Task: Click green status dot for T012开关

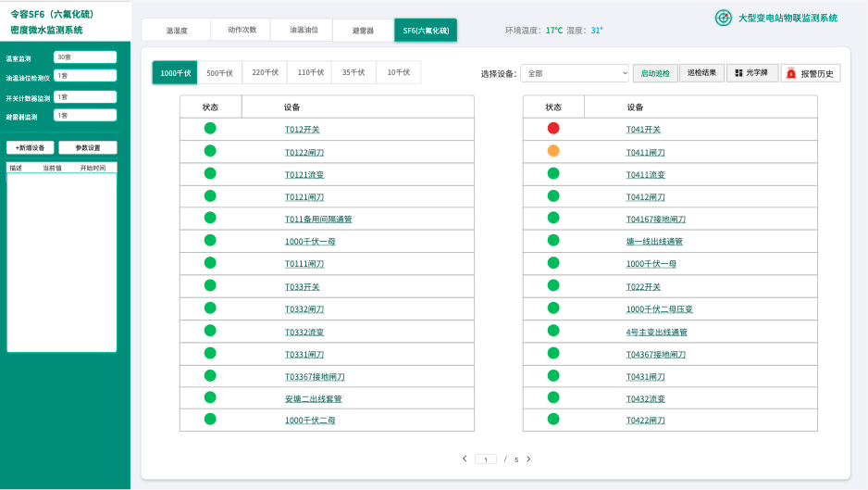Action: tap(210, 129)
